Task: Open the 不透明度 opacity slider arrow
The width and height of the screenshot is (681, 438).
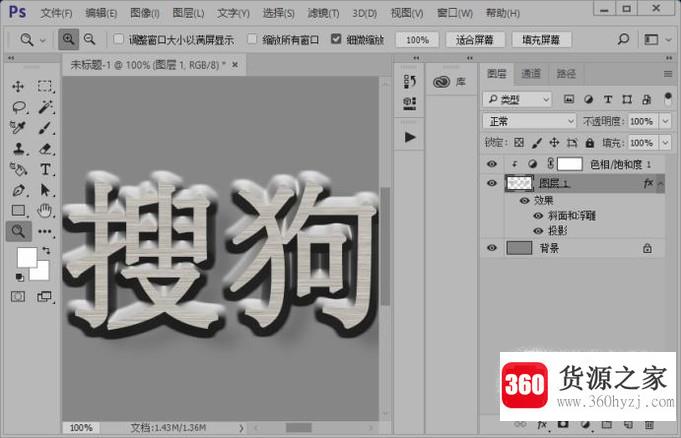Action: (665, 121)
